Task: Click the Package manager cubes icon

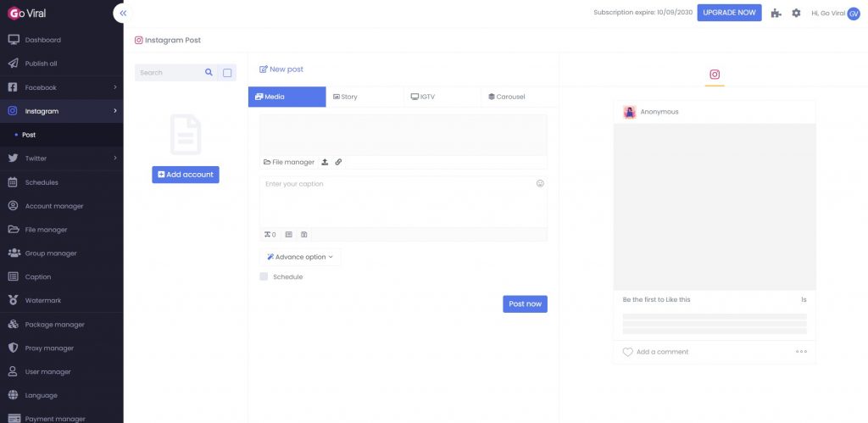Action: 14,325
